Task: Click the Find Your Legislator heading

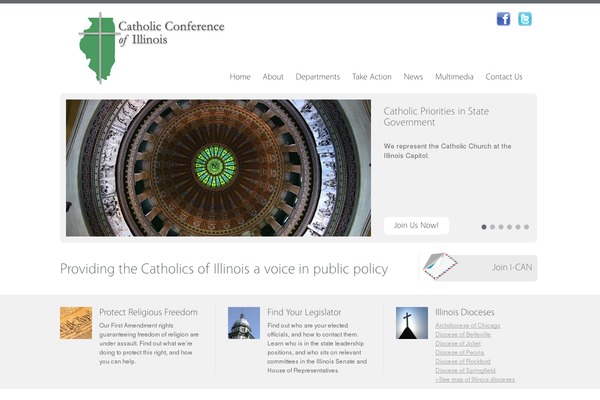Action: pos(304,312)
